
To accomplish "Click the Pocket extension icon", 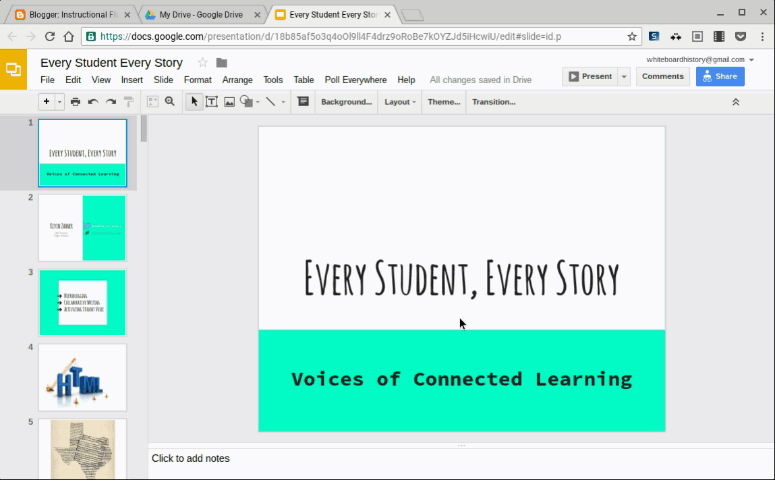I will [x=740, y=36].
